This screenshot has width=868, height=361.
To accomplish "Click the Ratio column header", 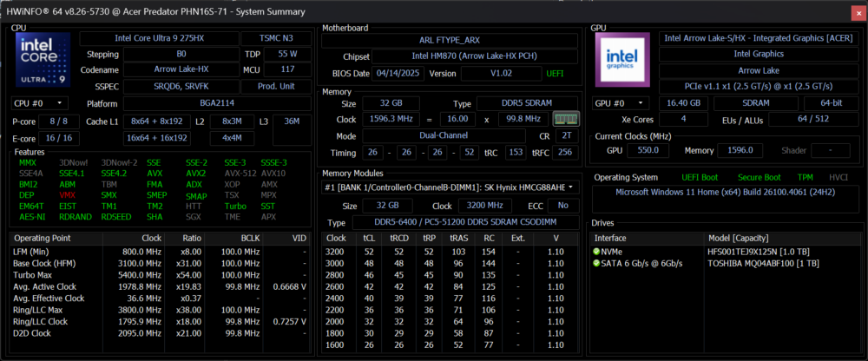I will point(185,238).
